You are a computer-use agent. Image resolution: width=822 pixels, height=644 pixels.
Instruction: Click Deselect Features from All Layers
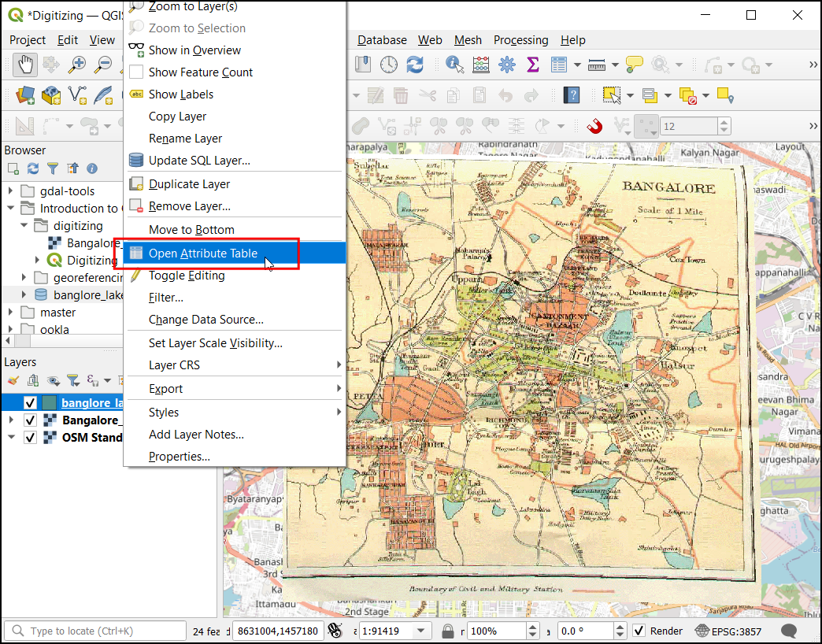(687, 95)
